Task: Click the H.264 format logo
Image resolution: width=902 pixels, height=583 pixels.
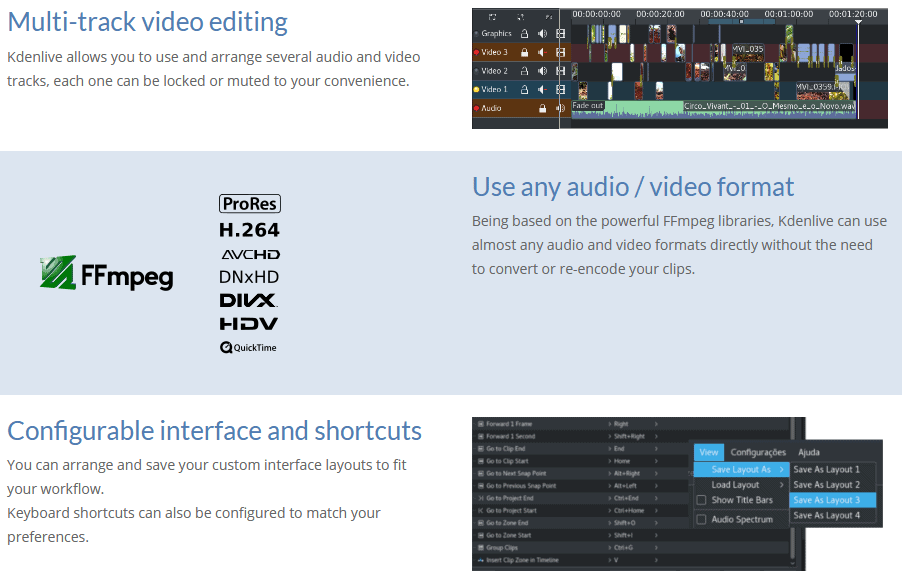Action: coord(249,230)
